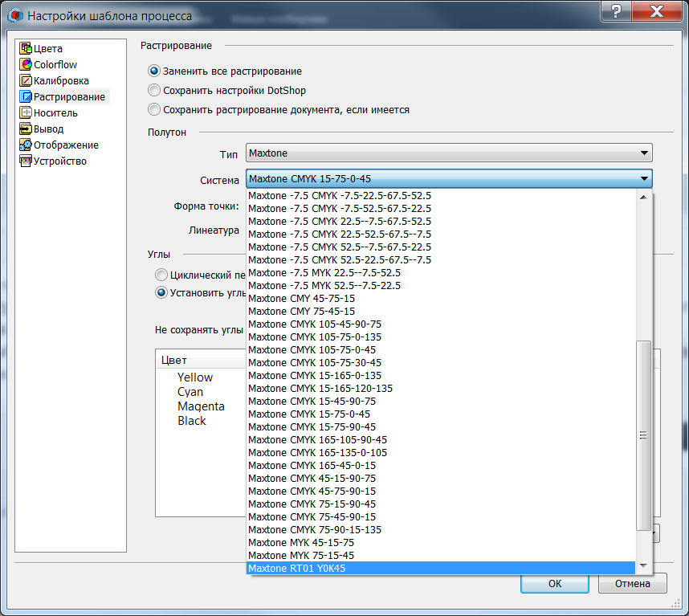Choose 'Maxtone CMYK 105-75-0-135' option
The height and width of the screenshot is (616, 689).
coord(441,337)
